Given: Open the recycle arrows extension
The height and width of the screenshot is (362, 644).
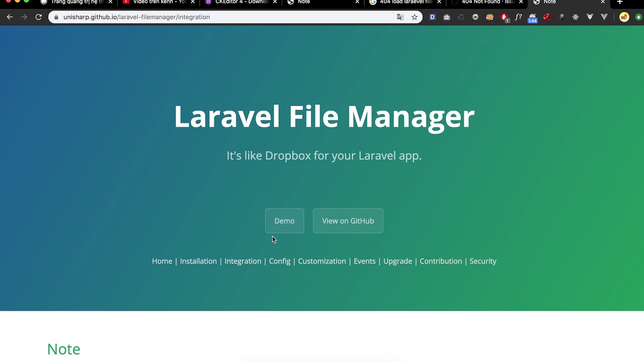Looking at the screenshot, I should 461,17.
